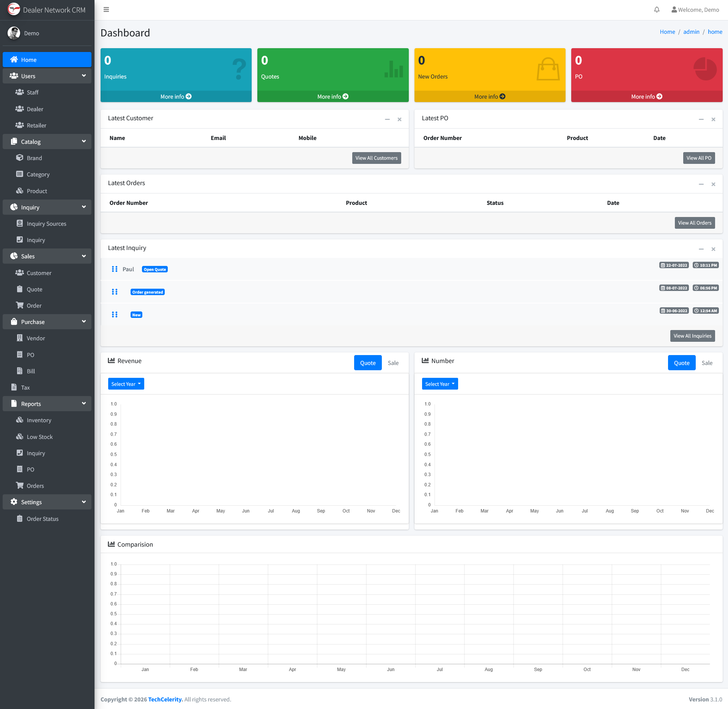Viewport: 728px width, 709px height.
Task: Click the Inventory boxes icon under Reports
Action: 20,420
